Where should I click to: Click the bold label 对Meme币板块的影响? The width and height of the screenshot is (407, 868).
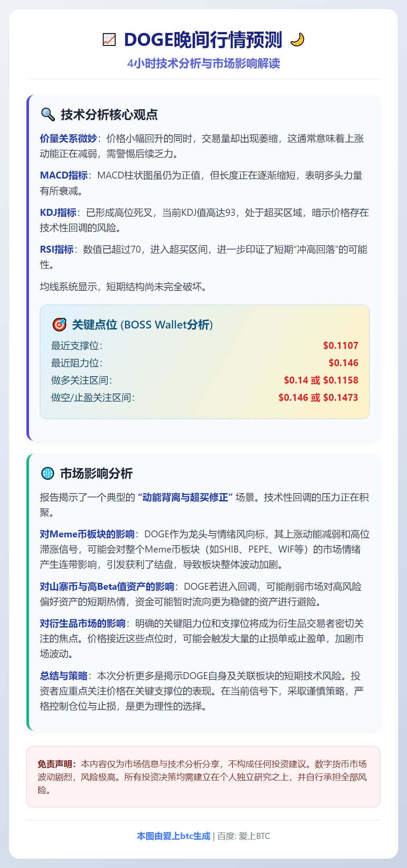click(x=87, y=534)
